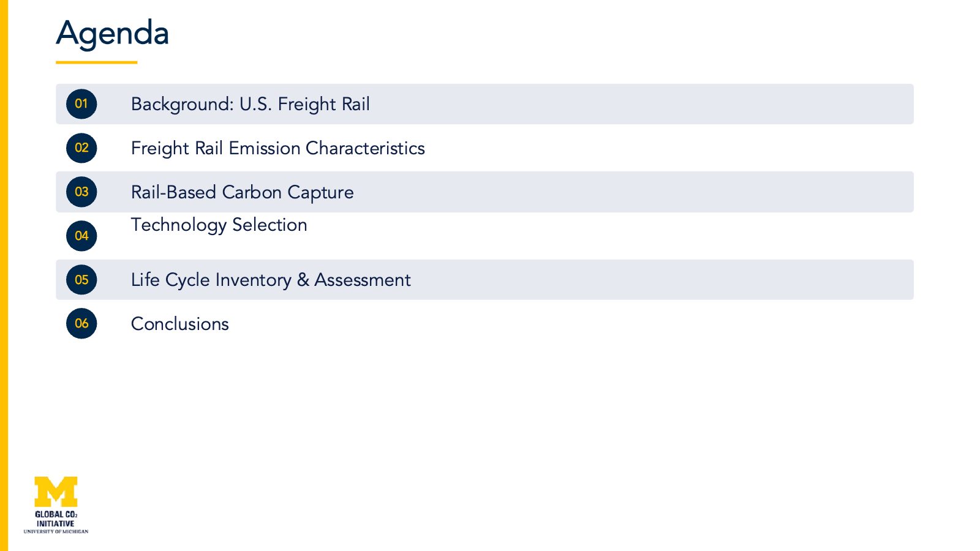This screenshot has height=551, width=980.
Task: Click the 04 numbered circle badge
Action: [x=81, y=236]
